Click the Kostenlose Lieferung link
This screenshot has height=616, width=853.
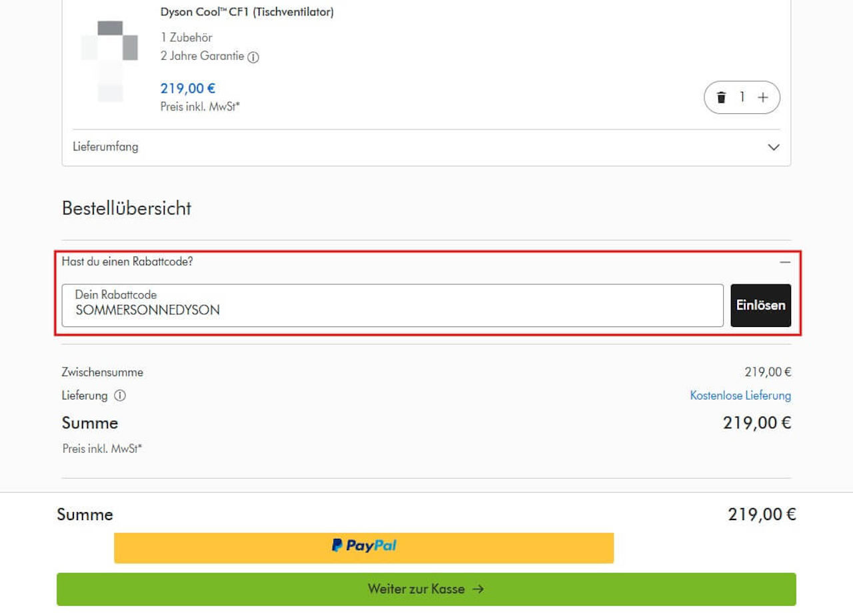[x=740, y=396]
